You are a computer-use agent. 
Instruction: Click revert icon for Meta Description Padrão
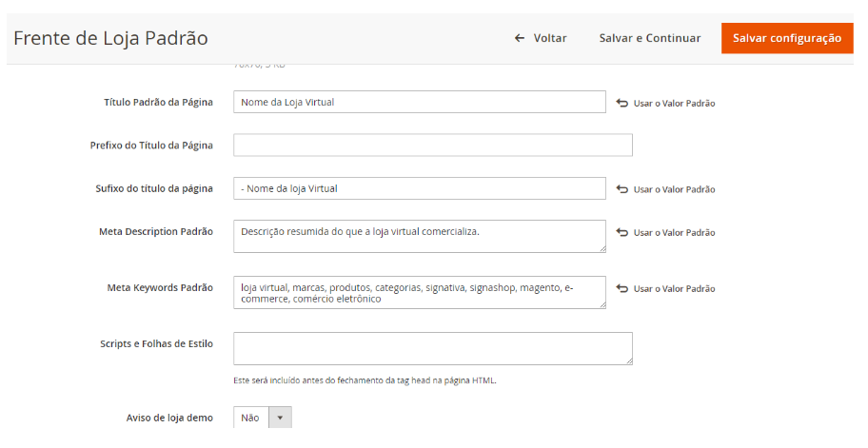click(x=622, y=232)
